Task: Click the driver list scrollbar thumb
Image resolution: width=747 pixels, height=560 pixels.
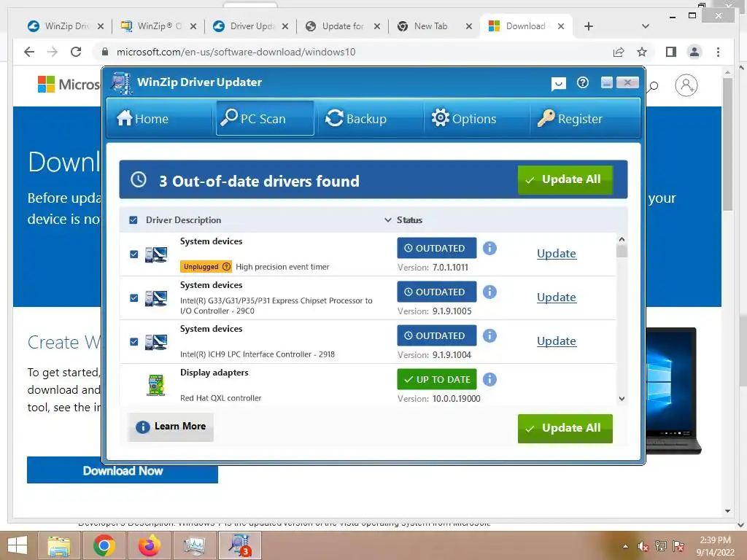Action: pos(622,251)
